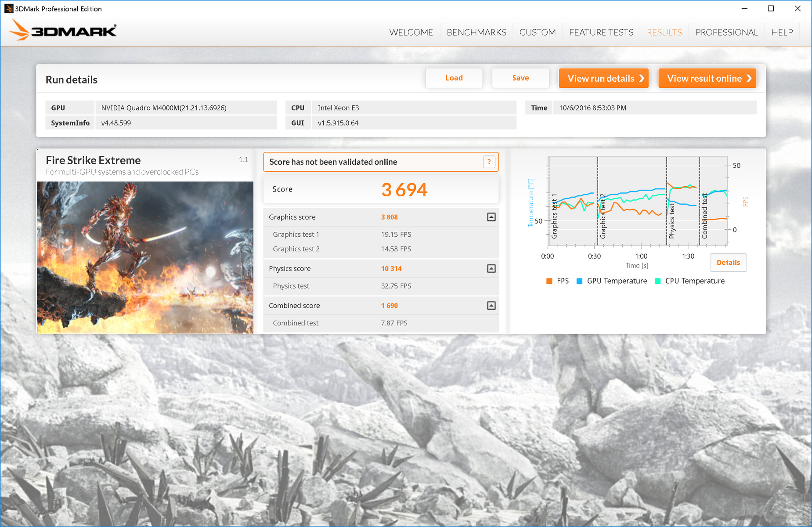Click the GPU Temperature blue legend swatch
The height and width of the screenshot is (527, 812).
pyautogui.click(x=579, y=281)
